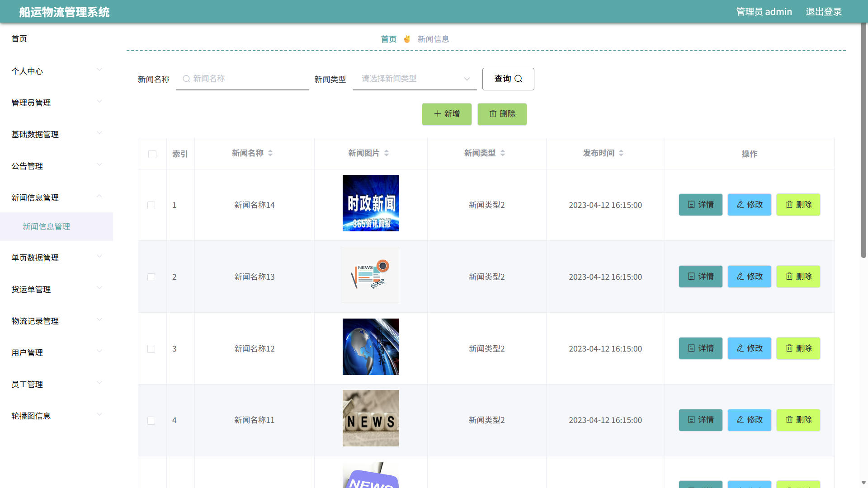The width and height of the screenshot is (868, 488).
Task: Click 修改 for 新闻名称12
Action: pos(750,348)
